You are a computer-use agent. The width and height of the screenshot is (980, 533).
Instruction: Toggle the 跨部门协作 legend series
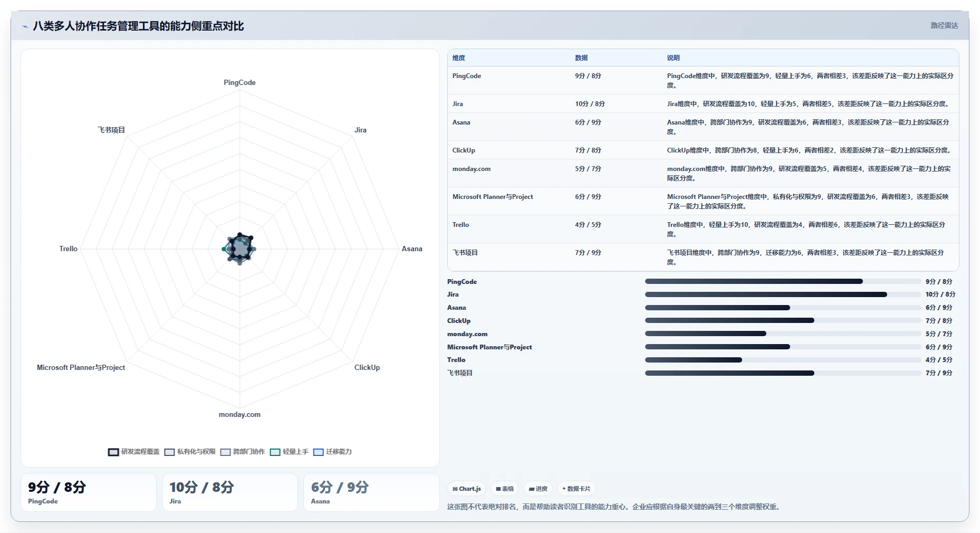pyautogui.click(x=243, y=452)
